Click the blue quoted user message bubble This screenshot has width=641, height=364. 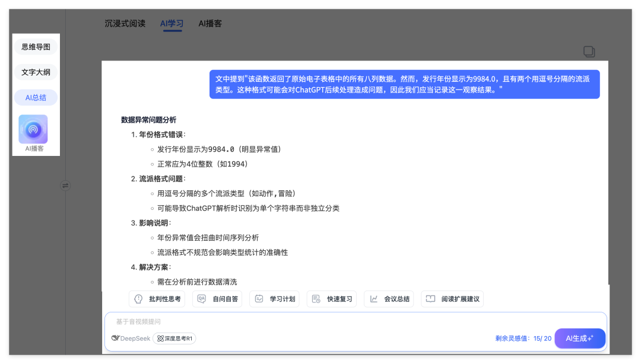[x=404, y=84]
